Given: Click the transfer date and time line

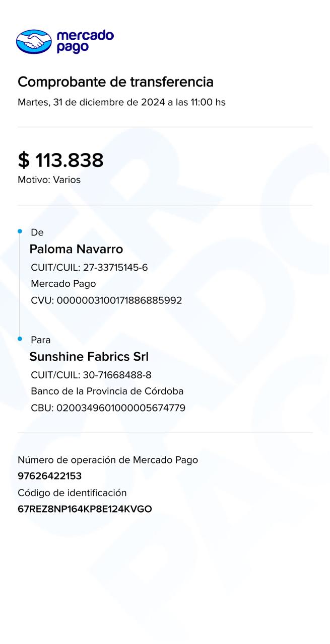Looking at the screenshot, I should [x=121, y=103].
